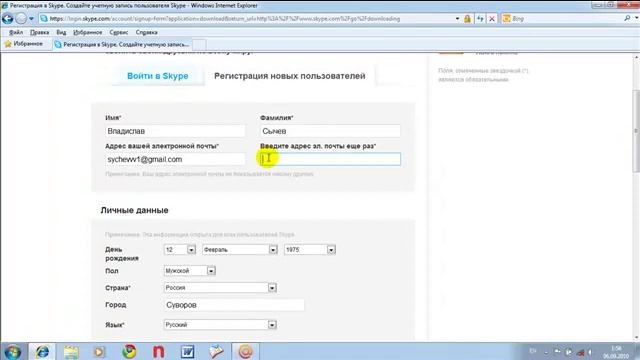The height and width of the screenshot is (360, 640).
Task: Open a new blank browser tab
Action: point(199,44)
